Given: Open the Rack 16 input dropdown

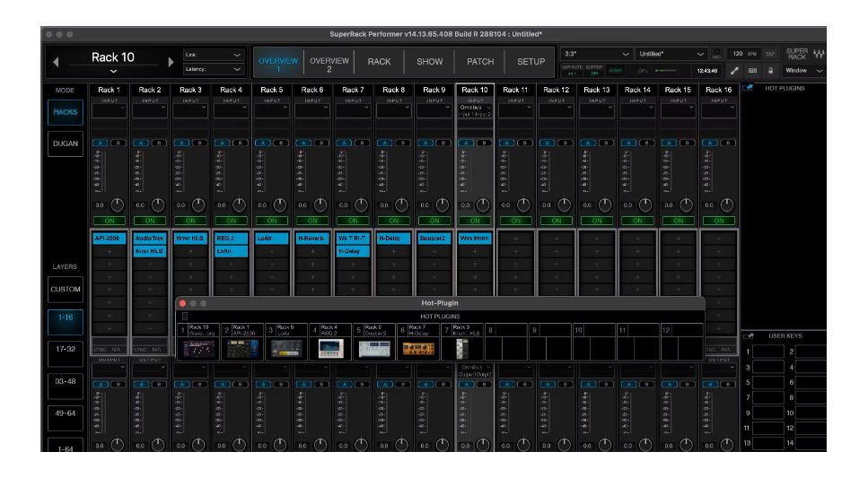Looking at the screenshot, I should coord(719,110).
